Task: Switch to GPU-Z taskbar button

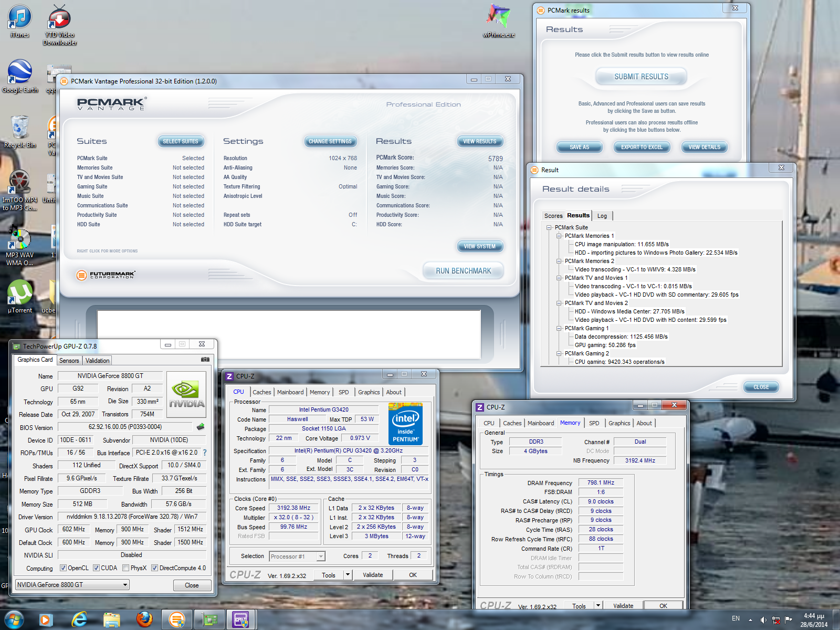Action: click(x=209, y=620)
